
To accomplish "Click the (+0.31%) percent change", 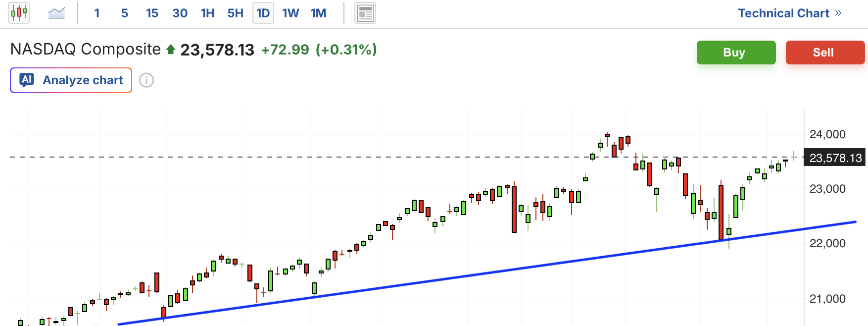I will (x=346, y=50).
